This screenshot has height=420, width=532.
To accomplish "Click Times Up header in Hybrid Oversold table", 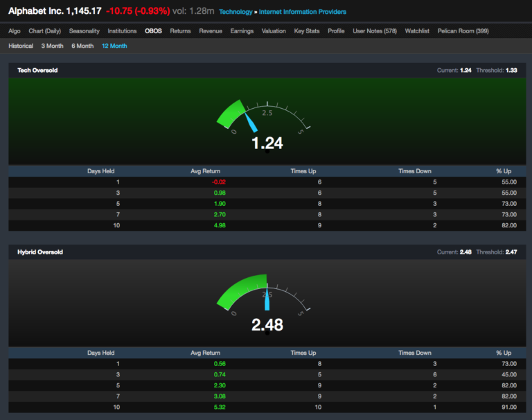I will tap(303, 353).
